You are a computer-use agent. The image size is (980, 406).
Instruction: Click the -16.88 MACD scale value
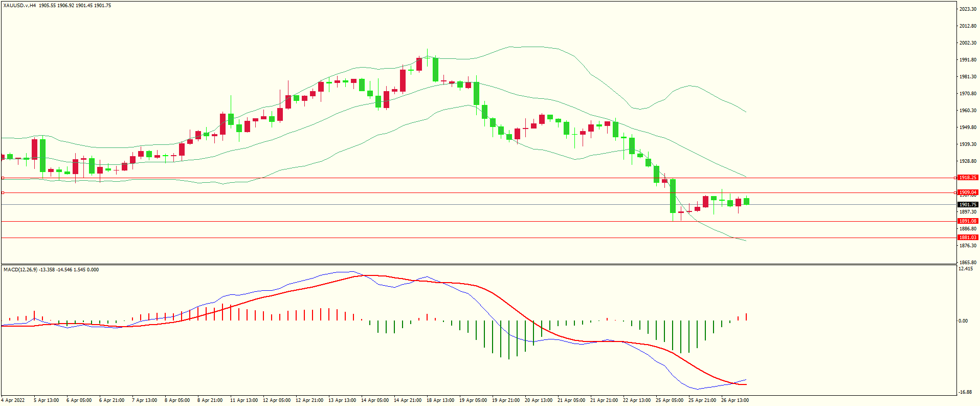(966, 392)
